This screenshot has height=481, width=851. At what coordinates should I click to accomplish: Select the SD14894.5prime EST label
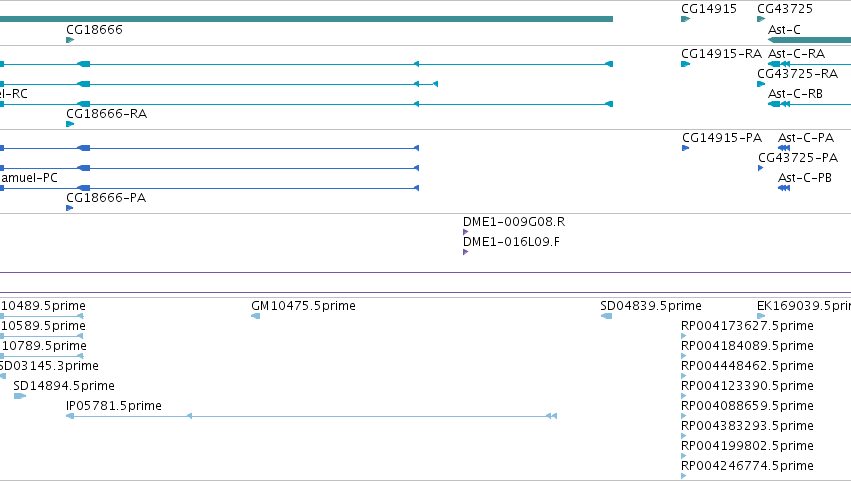pos(64,385)
